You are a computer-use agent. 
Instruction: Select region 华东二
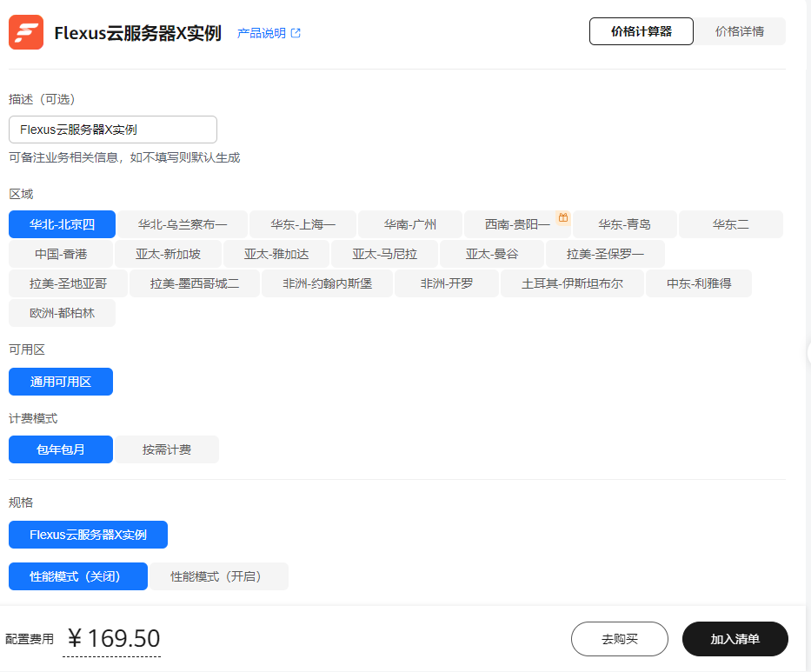pyautogui.click(x=731, y=224)
